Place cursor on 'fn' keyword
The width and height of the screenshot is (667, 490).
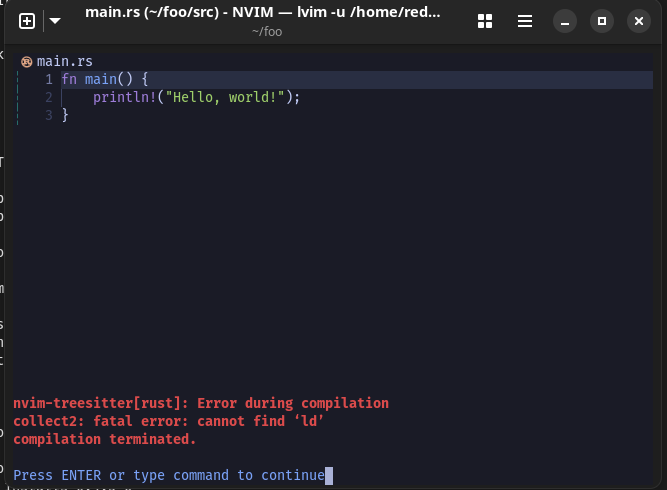tap(69, 80)
